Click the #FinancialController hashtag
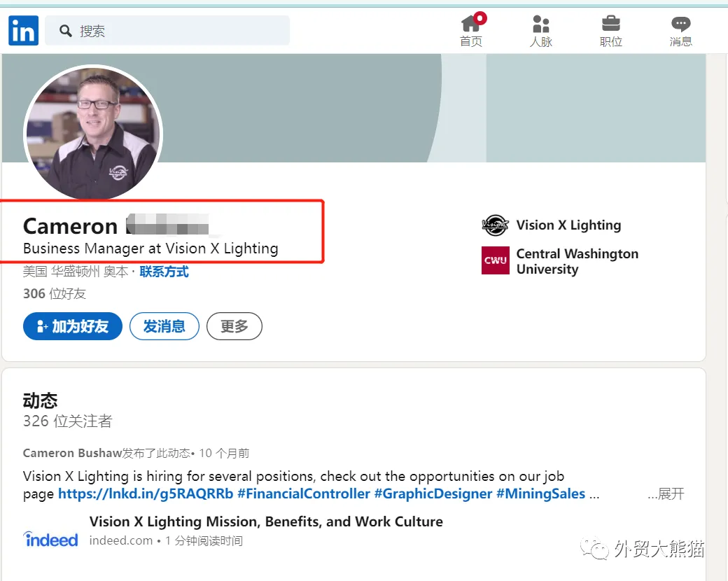Image resolution: width=728 pixels, height=581 pixels. point(304,493)
